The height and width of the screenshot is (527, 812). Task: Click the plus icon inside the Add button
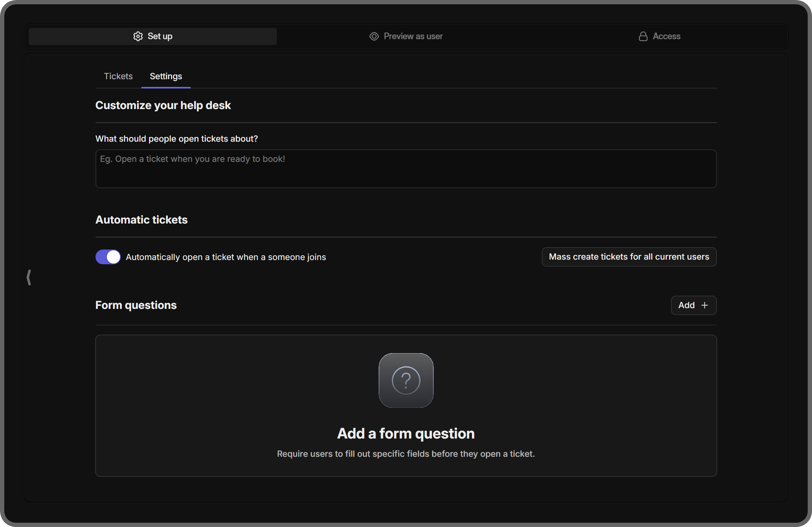(705, 305)
